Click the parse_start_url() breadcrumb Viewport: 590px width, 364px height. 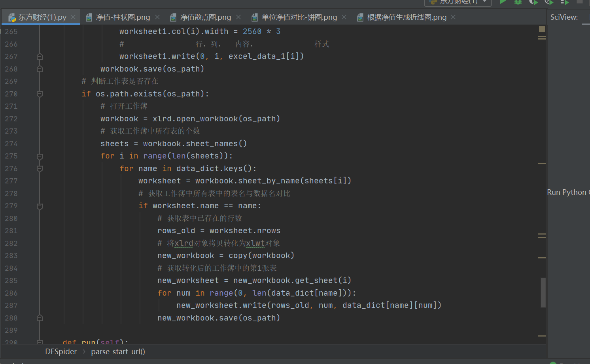point(118,352)
